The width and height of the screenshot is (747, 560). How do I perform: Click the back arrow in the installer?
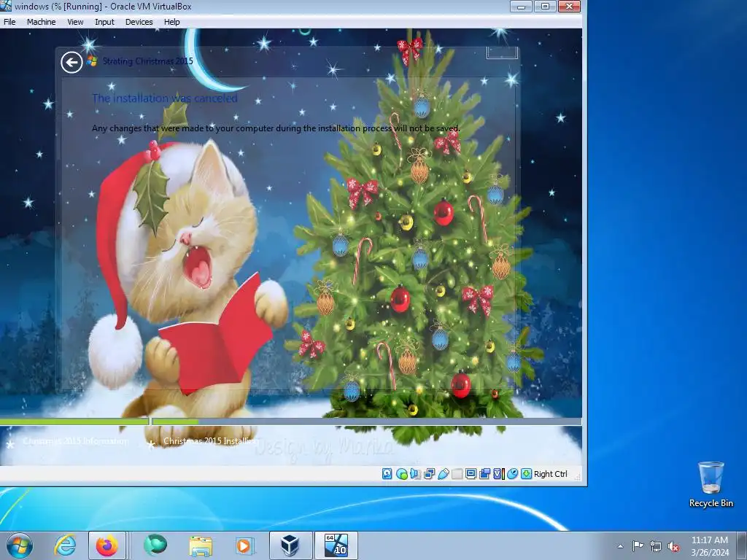71,62
